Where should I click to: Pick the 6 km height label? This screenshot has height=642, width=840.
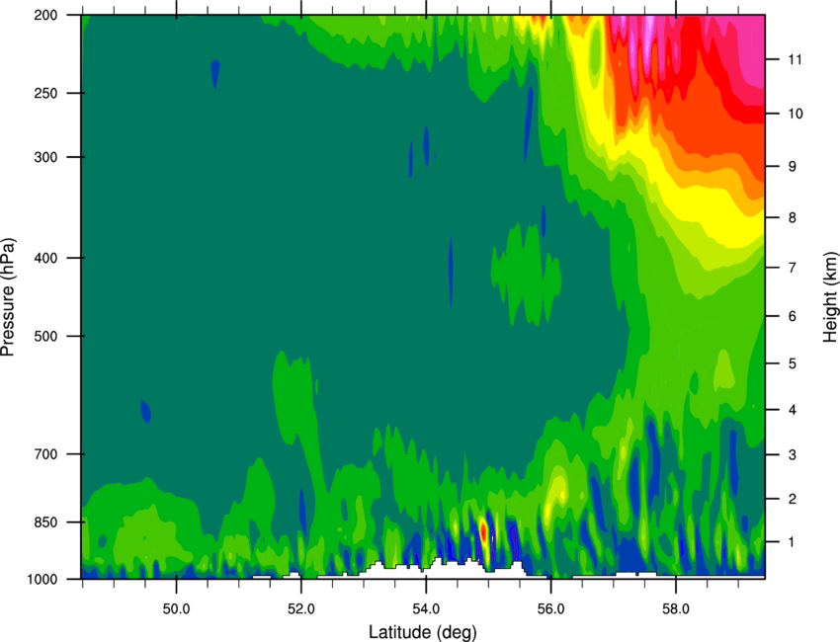793,316
